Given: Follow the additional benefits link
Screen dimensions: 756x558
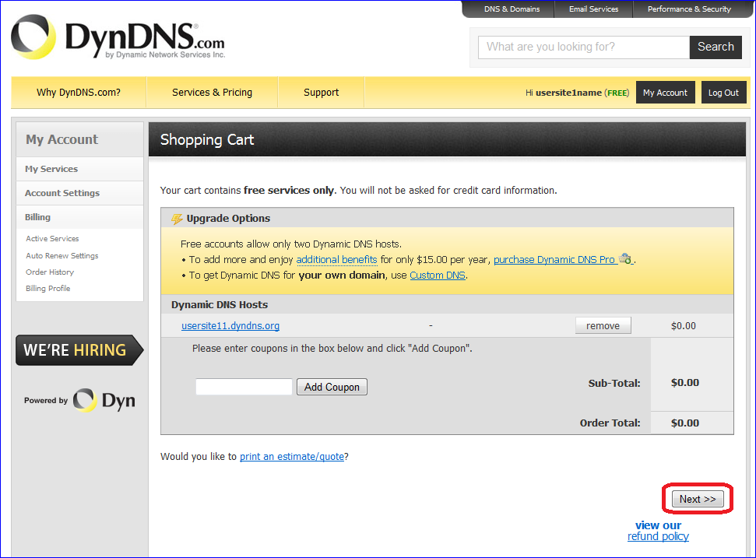Looking at the screenshot, I should pos(336,260).
